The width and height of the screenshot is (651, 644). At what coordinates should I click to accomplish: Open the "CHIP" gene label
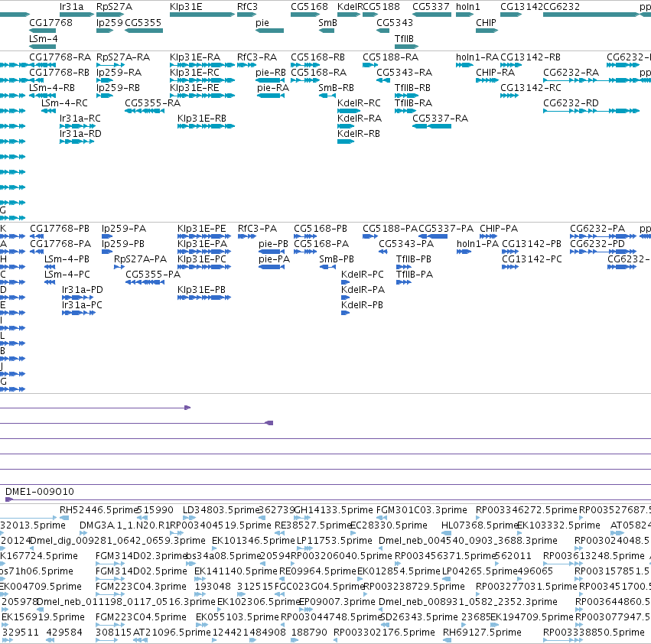coord(486,23)
